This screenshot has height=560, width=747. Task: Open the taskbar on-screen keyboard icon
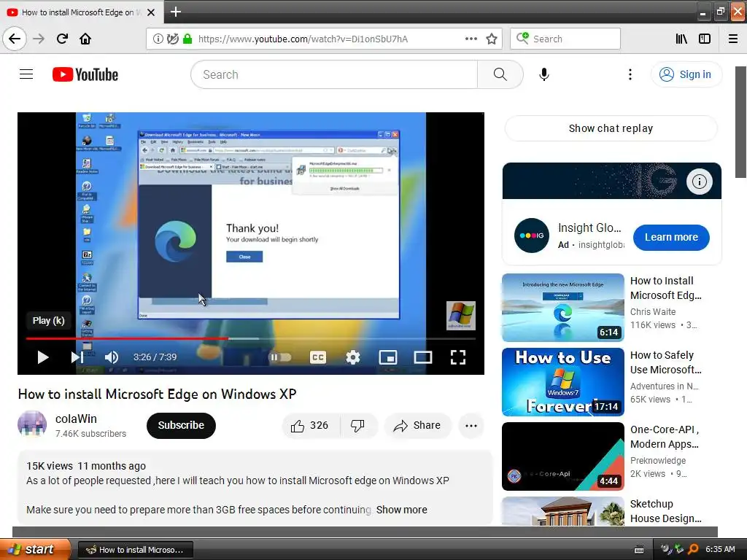point(639,550)
